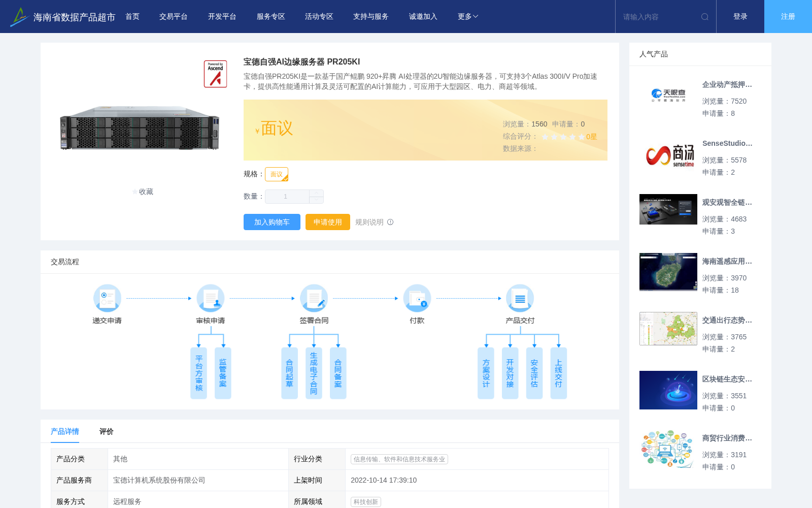The height and width of the screenshot is (508, 812).
Task: Open the 交通出行态势 product thumbnail
Action: (x=668, y=329)
